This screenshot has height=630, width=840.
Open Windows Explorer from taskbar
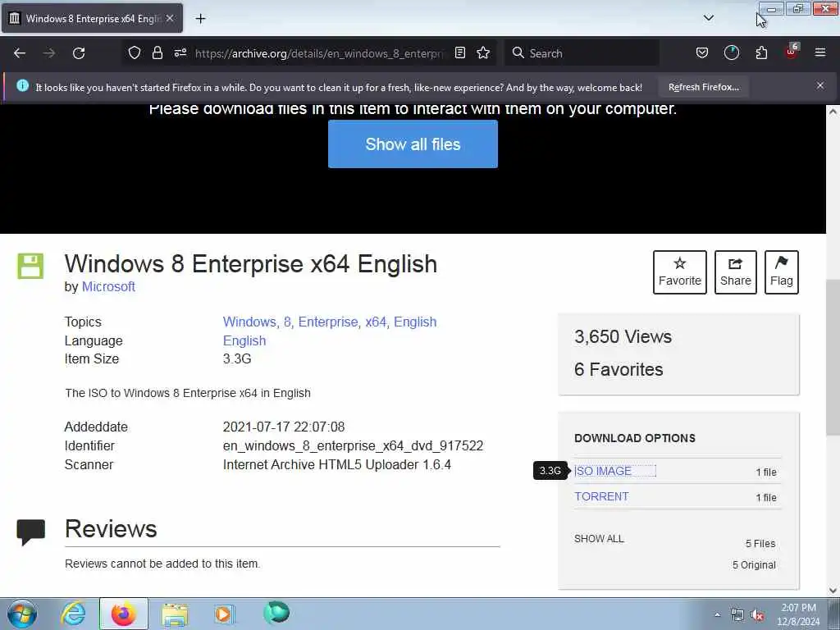(175, 614)
